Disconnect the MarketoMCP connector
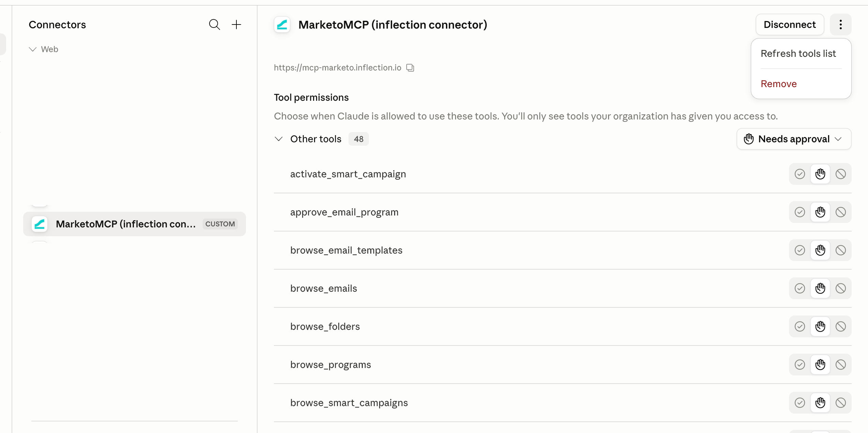This screenshot has width=868, height=433. tap(790, 25)
